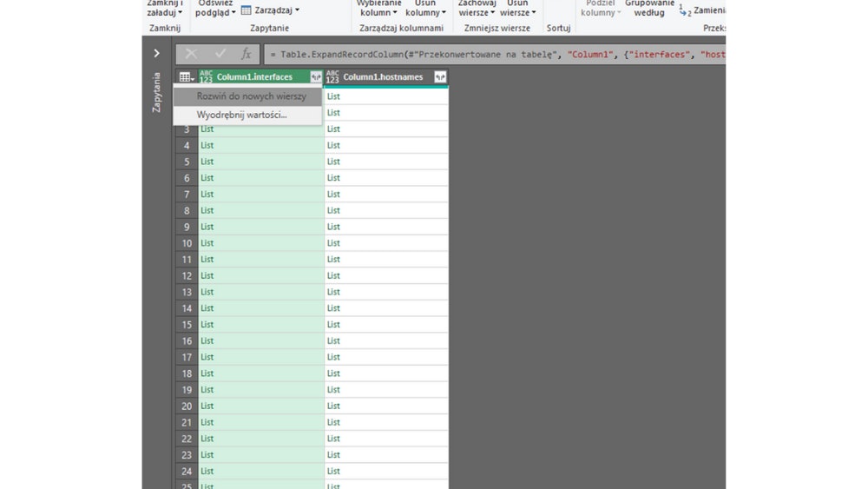Image resolution: width=868 pixels, height=489 pixels.
Task: Confirm formula with the checkmark icon
Action: (220, 54)
